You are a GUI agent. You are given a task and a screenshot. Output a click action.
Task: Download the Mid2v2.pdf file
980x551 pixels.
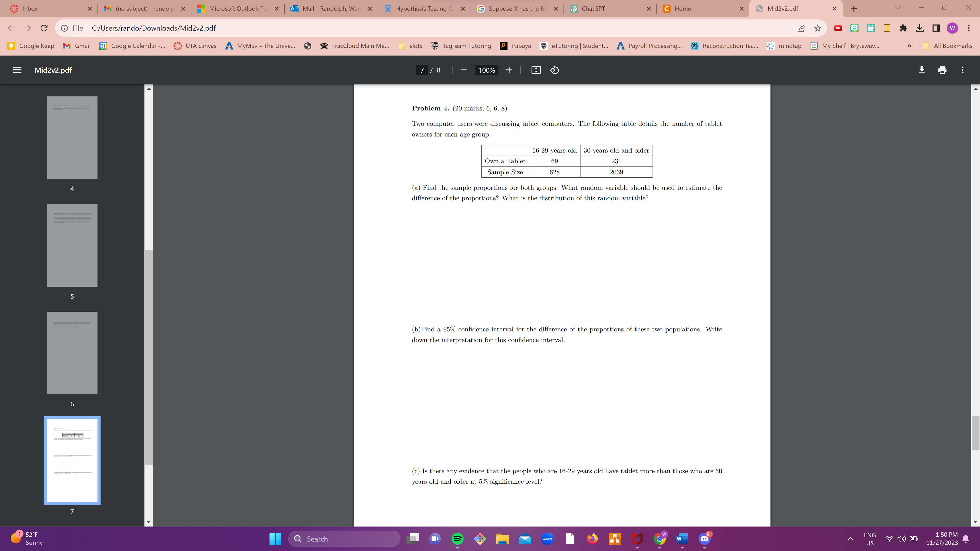[x=921, y=70]
